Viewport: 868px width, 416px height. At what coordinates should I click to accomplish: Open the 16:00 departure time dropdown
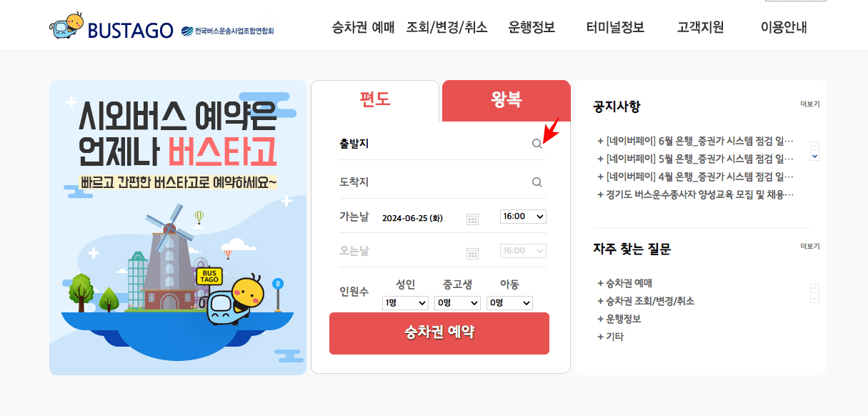[523, 216]
